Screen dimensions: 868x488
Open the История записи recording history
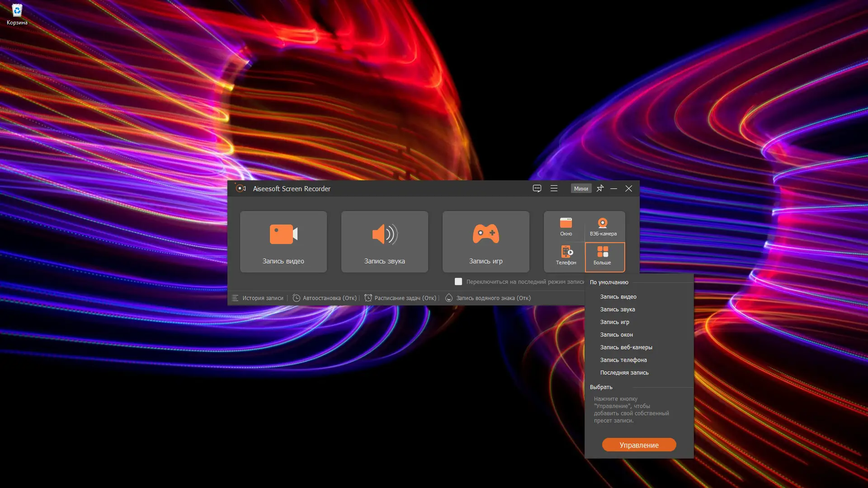262,298
